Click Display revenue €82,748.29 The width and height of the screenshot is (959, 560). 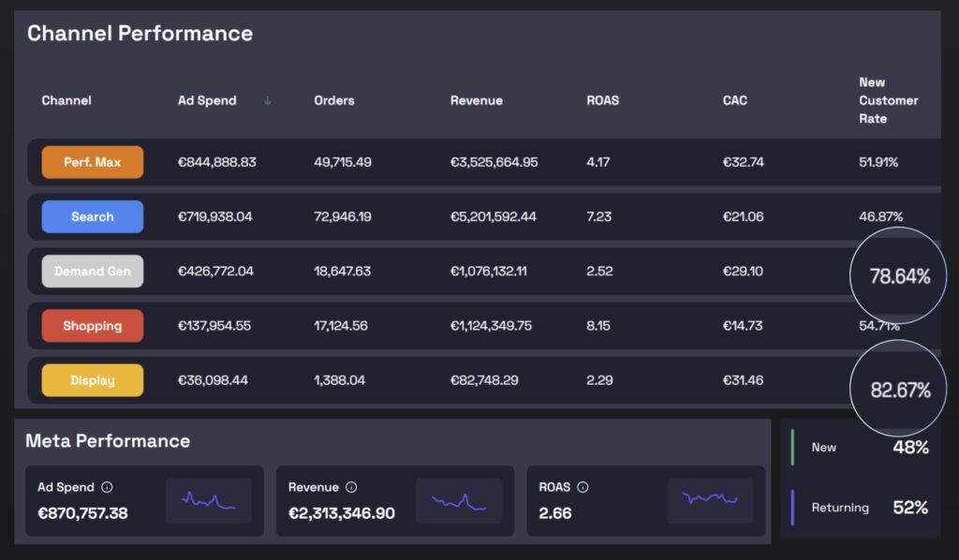click(484, 379)
